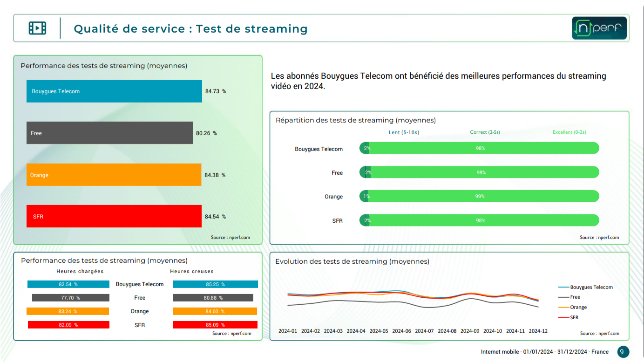Toggle the Orange series in line chart legend
The image size is (644, 363).
click(578, 307)
